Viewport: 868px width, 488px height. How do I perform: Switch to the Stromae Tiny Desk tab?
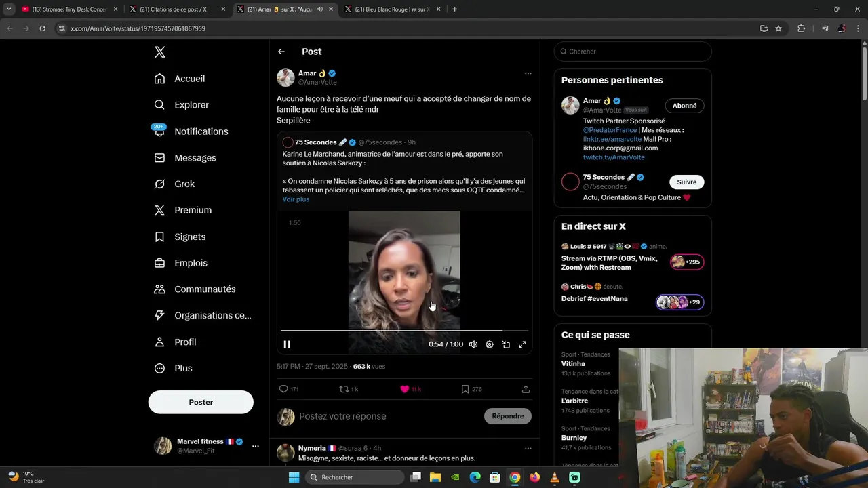(68, 9)
